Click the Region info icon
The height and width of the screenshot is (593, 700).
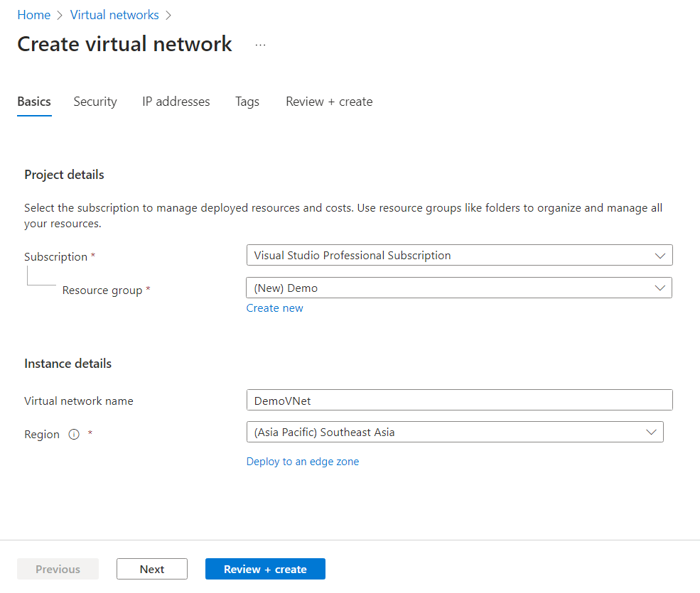[x=75, y=434]
